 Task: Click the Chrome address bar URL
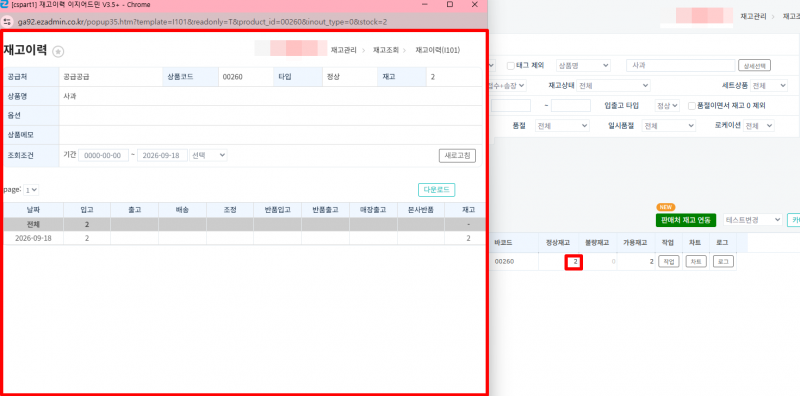[202, 22]
